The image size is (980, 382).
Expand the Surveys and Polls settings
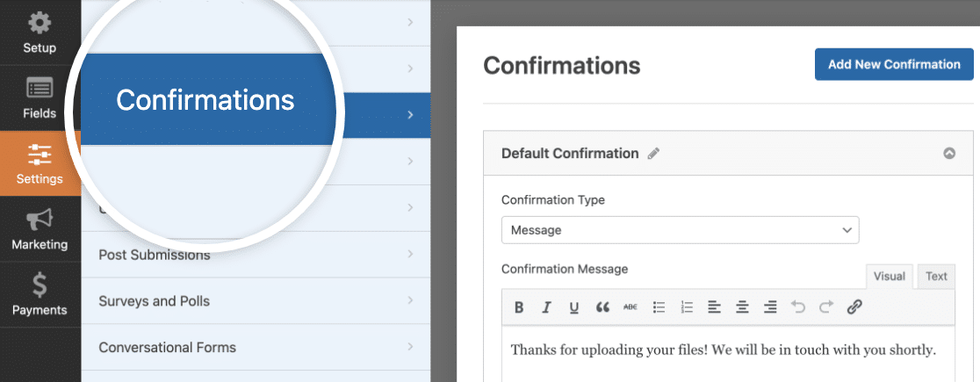[x=256, y=301]
